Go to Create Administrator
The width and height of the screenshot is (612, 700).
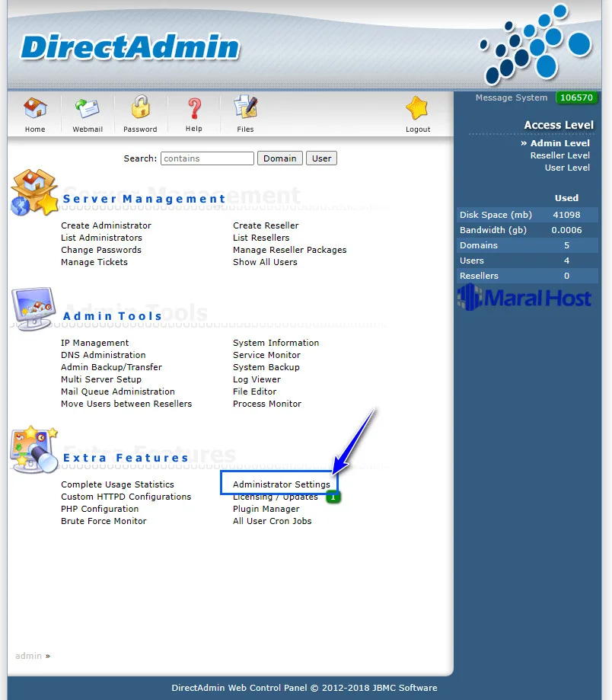(106, 225)
